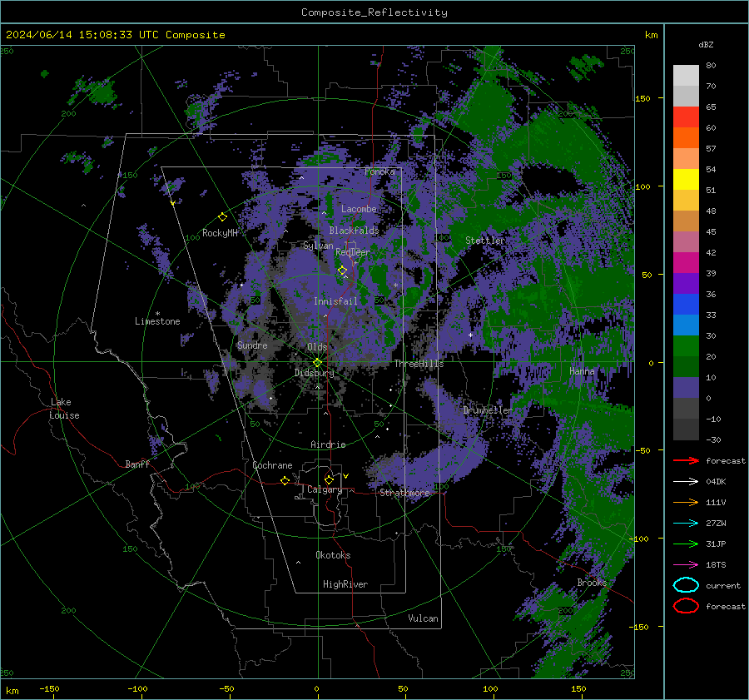
Task: Click the orange 111V arrow symbol
Action: (x=686, y=502)
